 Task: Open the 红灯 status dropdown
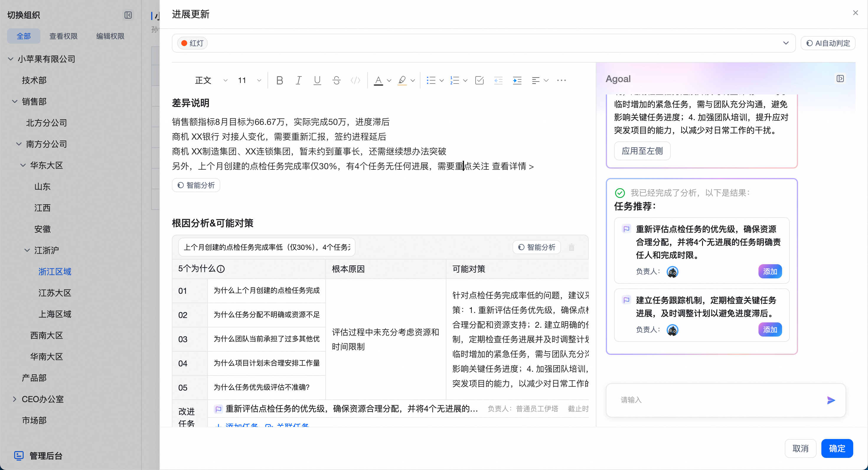coord(484,43)
